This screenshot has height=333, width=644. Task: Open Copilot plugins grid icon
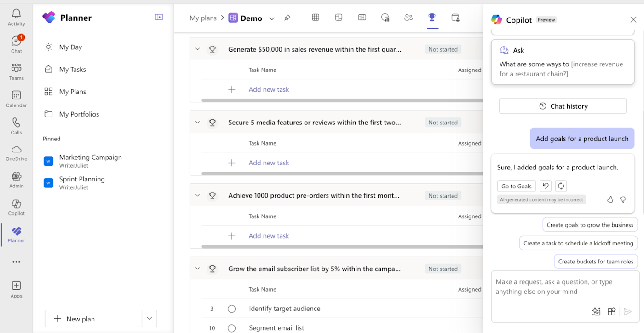[611, 312]
